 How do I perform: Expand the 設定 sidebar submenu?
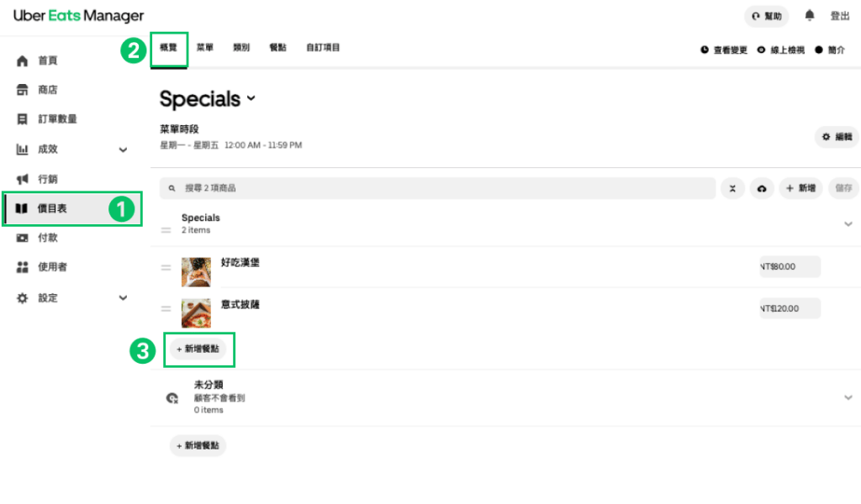pyautogui.click(x=123, y=298)
